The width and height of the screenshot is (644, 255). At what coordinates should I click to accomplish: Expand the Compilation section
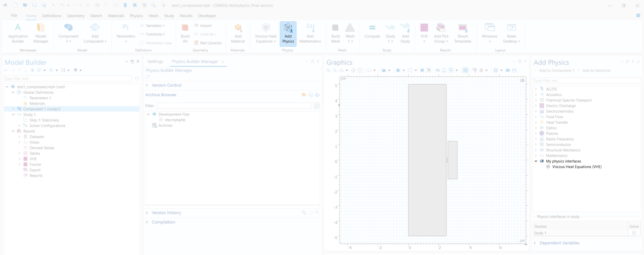[147, 222]
